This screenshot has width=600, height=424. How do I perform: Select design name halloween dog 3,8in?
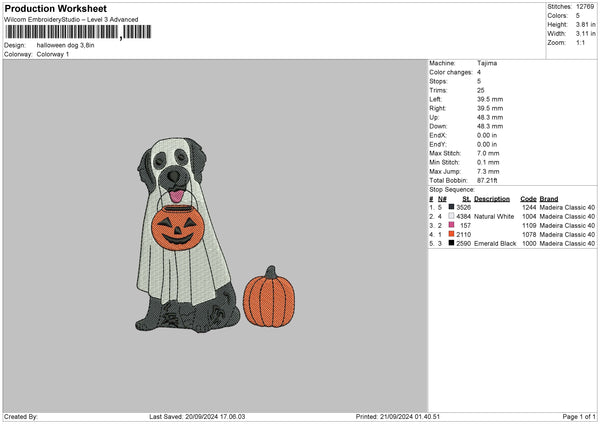click(x=65, y=45)
